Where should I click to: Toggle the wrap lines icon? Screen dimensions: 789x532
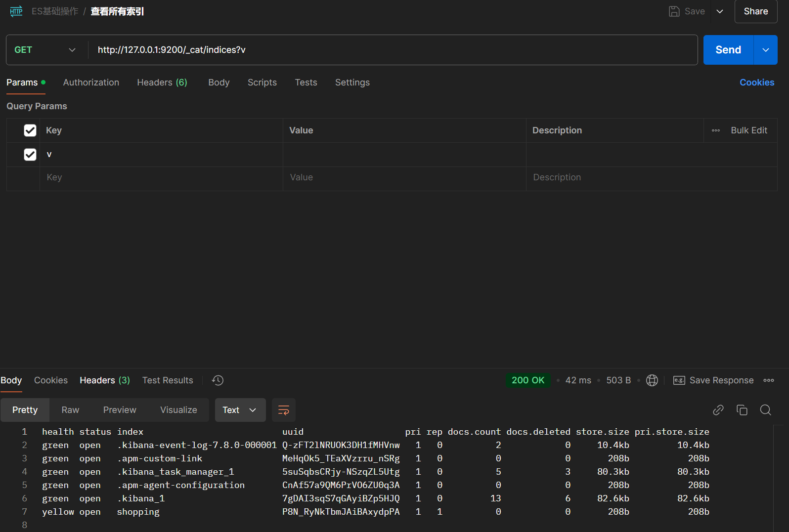(284, 410)
